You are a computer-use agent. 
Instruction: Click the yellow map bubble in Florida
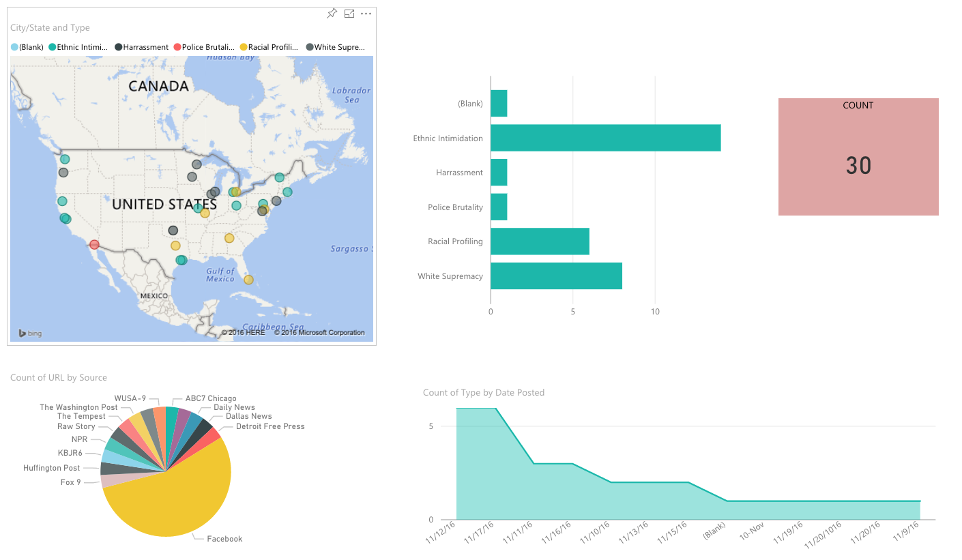tap(248, 280)
